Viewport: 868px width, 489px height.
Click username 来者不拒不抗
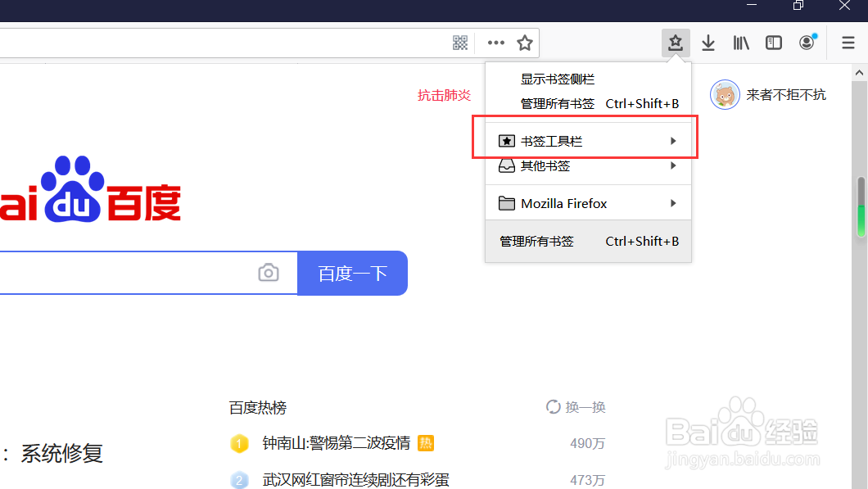pos(785,95)
